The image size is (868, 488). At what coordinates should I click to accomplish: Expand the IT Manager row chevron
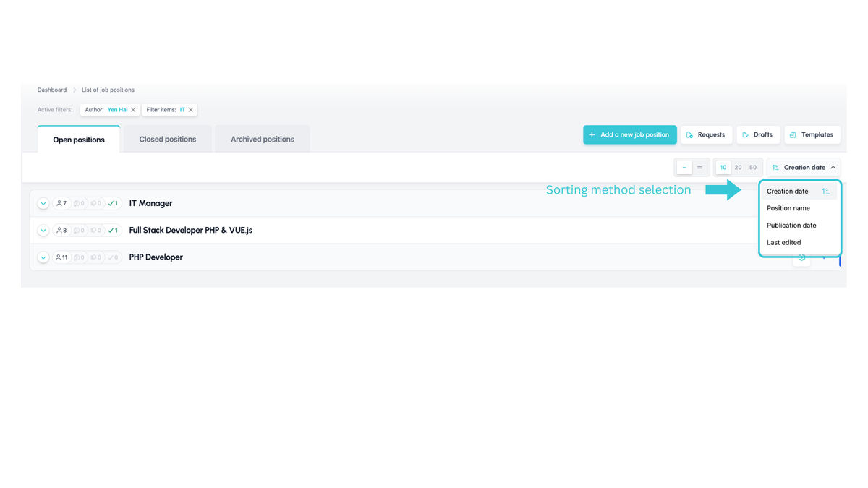pyautogui.click(x=43, y=204)
